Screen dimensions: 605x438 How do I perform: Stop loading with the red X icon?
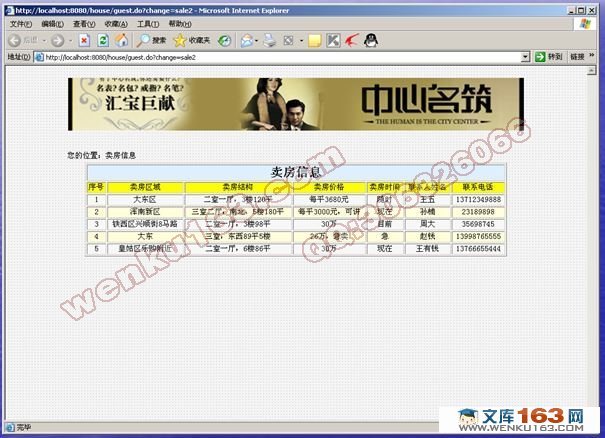pyautogui.click(x=84, y=41)
